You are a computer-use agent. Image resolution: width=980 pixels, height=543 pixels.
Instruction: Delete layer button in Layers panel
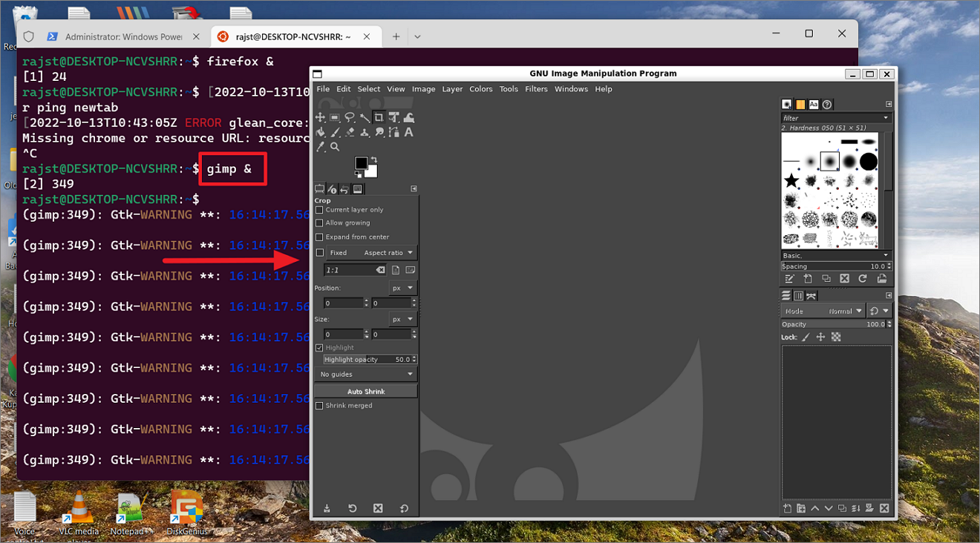click(883, 508)
